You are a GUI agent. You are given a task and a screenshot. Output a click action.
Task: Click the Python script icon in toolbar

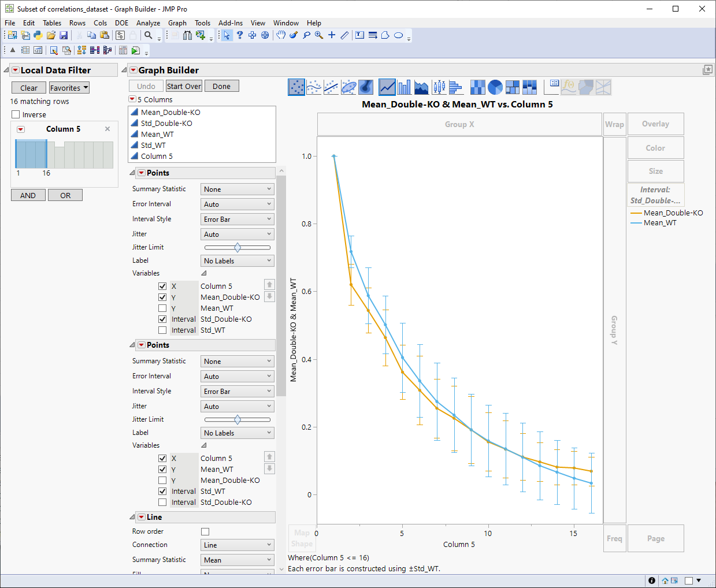(x=38, y=35)
